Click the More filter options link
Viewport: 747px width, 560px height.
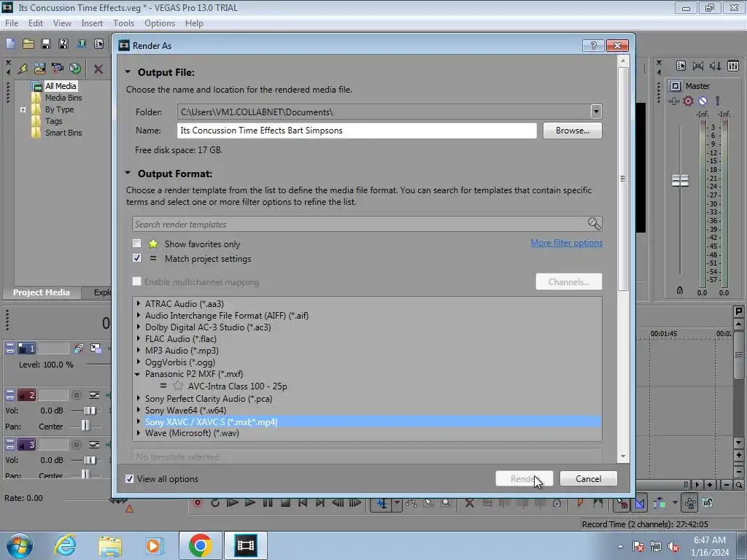[566, 242]
